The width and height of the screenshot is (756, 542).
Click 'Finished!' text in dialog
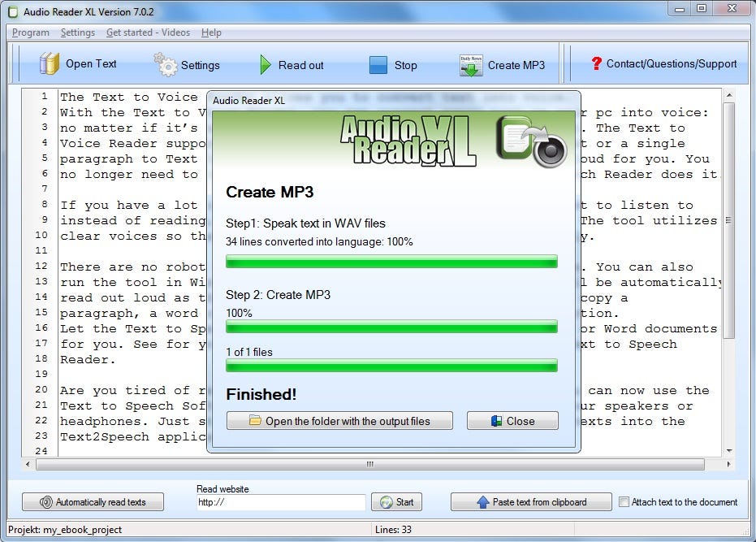tap(261, 394)
